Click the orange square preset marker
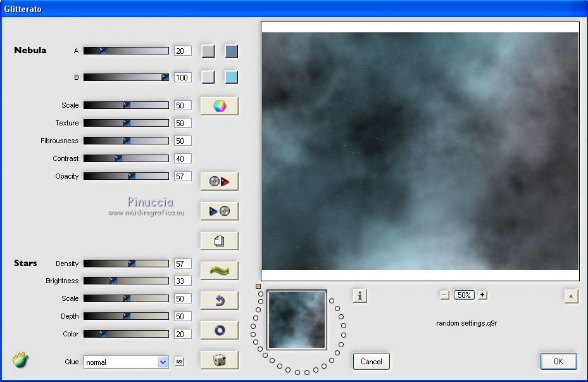 258,286
